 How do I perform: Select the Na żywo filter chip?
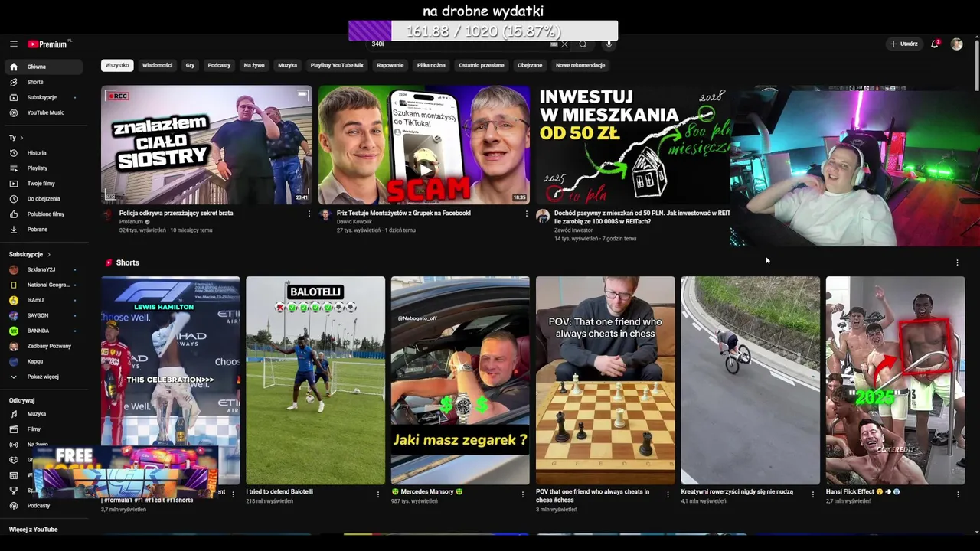click(x=254, y=65)
